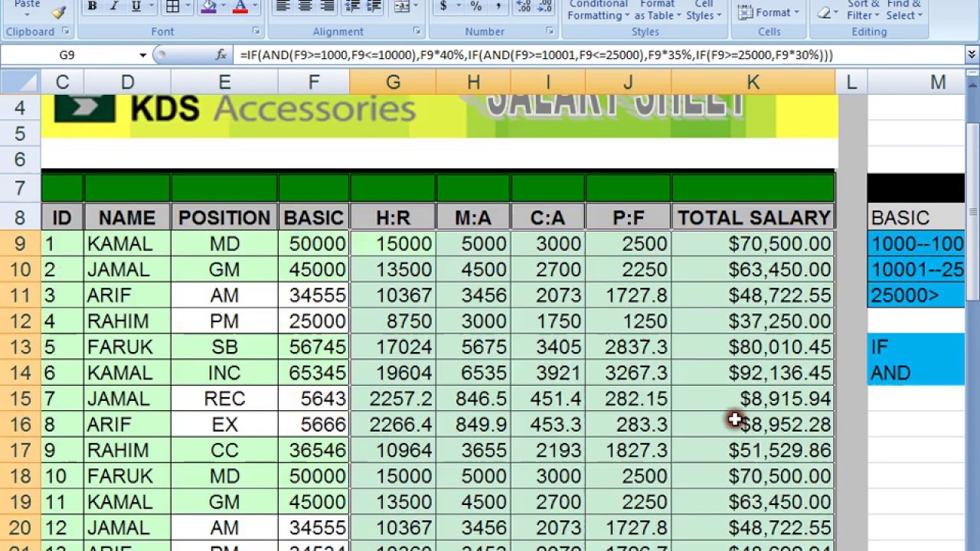Click the M:A value 6535
The image size is (980, 551).
click(x=473, y=373)
